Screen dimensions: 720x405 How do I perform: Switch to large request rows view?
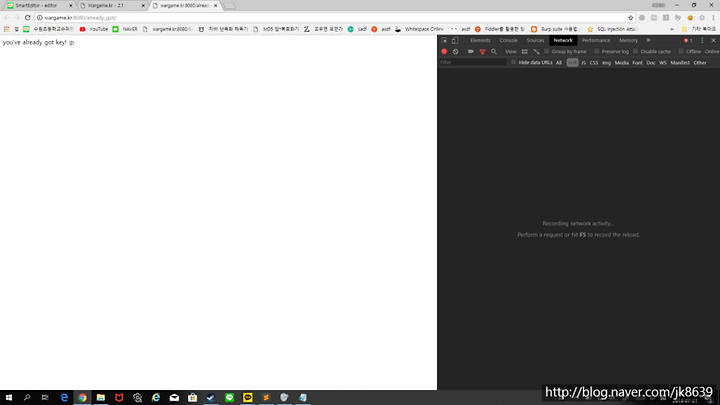(x=524, y=51)
